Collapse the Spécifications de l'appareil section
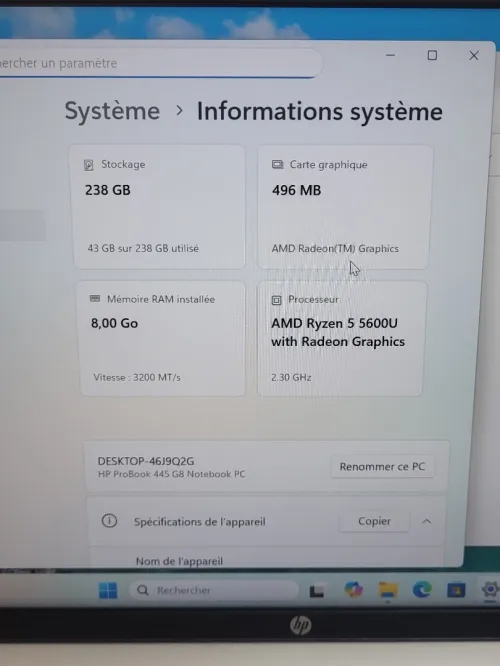Viewport: 500px width, 666px height. 427,521
